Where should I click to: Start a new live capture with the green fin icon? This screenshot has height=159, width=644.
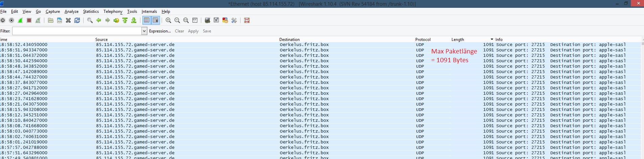pos(20,20)
